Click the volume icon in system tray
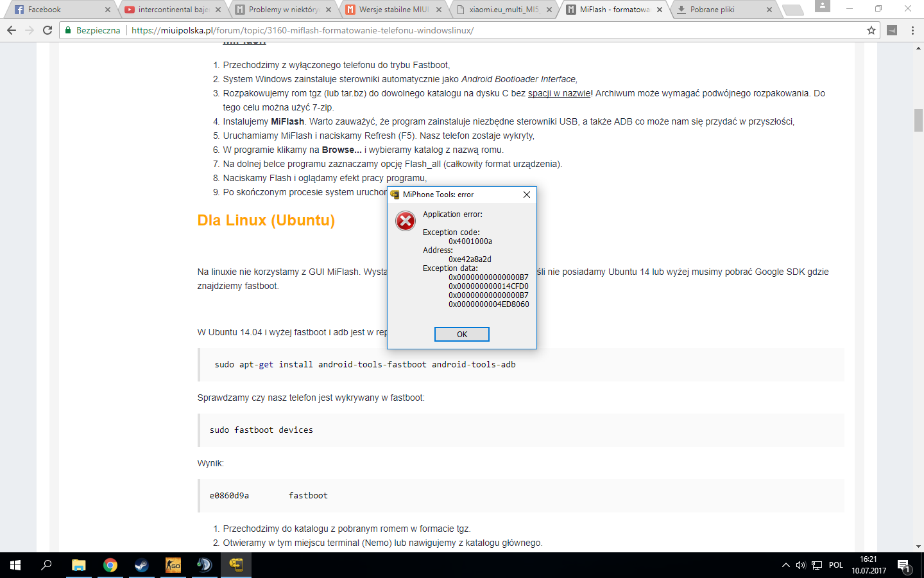924x578 pixels. (801, 565)
